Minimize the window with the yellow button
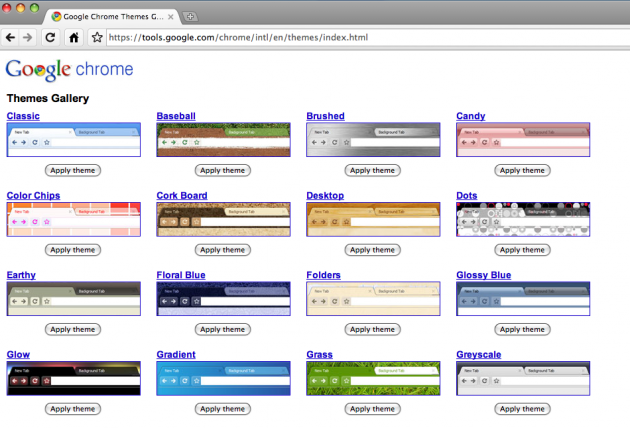The image size is (630, 428). [x=20, y=7]
